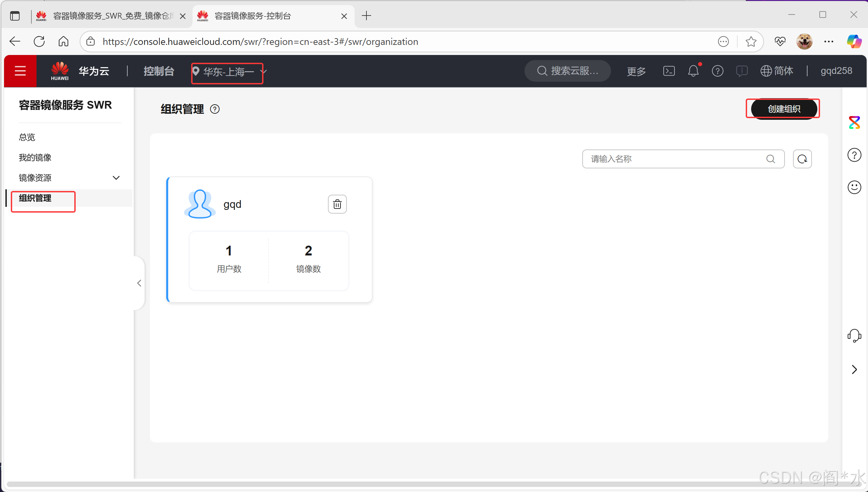
Task: Click the refresh button beside the search box
Action: [x=802, y=159]
